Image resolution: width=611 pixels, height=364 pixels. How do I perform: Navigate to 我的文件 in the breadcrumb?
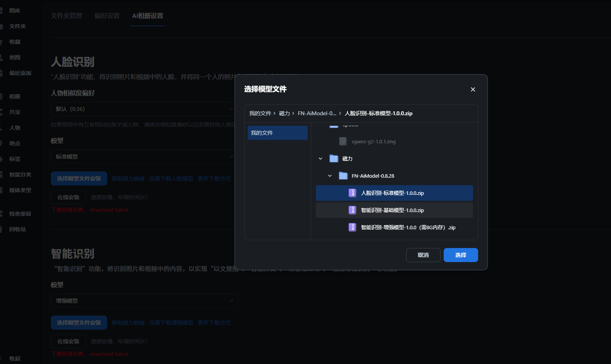[260, 113]
